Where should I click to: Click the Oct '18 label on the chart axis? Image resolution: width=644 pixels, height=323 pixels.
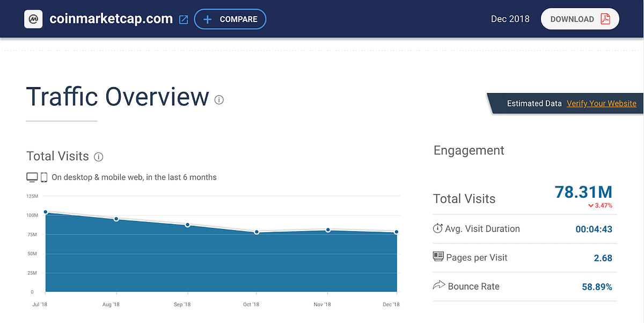(x=251, y=304)
